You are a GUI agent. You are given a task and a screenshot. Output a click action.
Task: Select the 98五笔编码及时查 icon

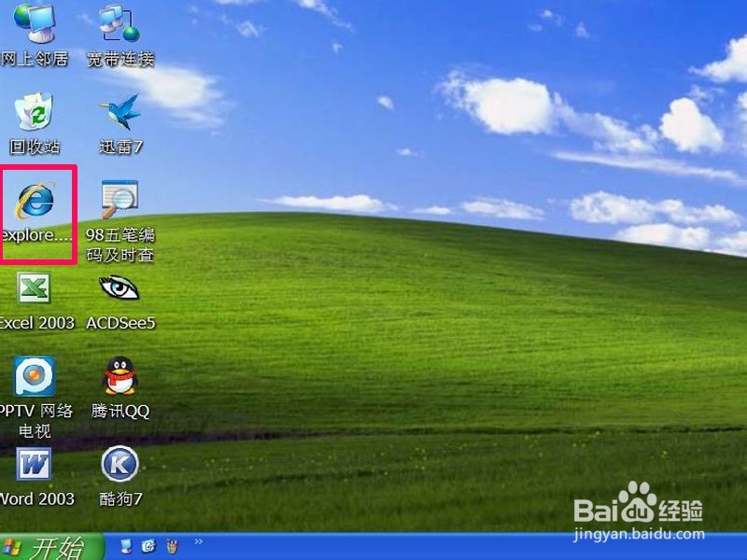120,199
